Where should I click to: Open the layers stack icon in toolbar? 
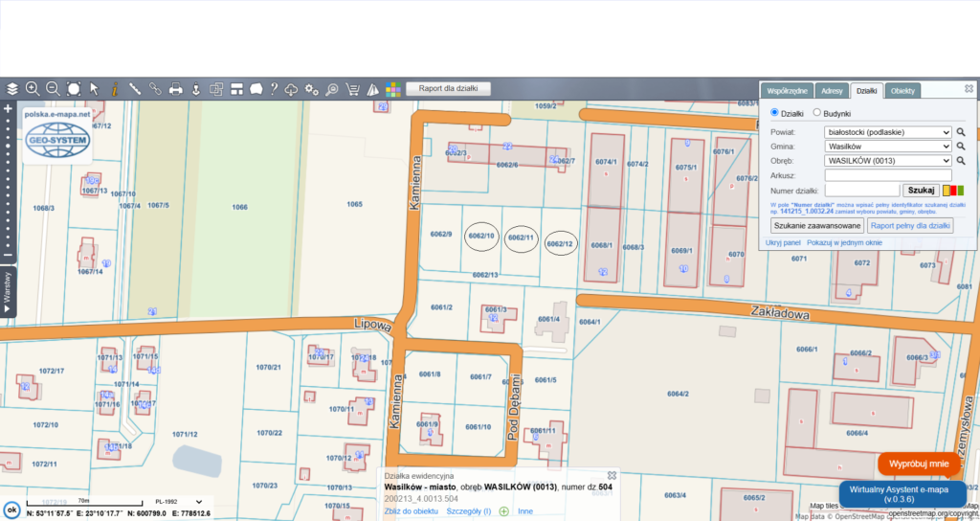click(x=11, y=89)
